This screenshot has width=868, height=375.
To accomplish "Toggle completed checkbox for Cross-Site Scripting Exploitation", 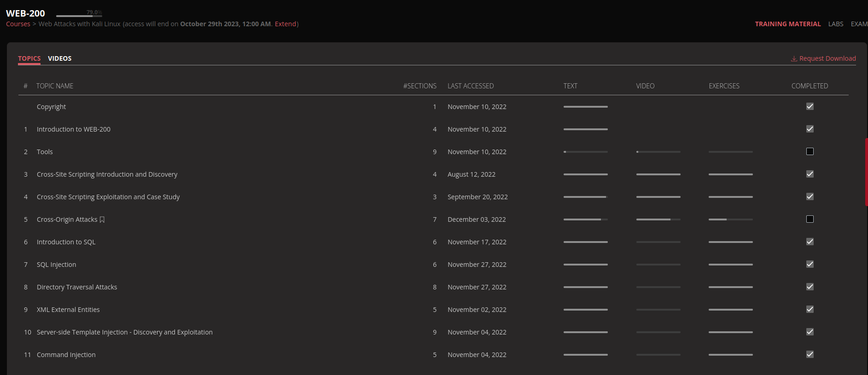I will (810, 196).
